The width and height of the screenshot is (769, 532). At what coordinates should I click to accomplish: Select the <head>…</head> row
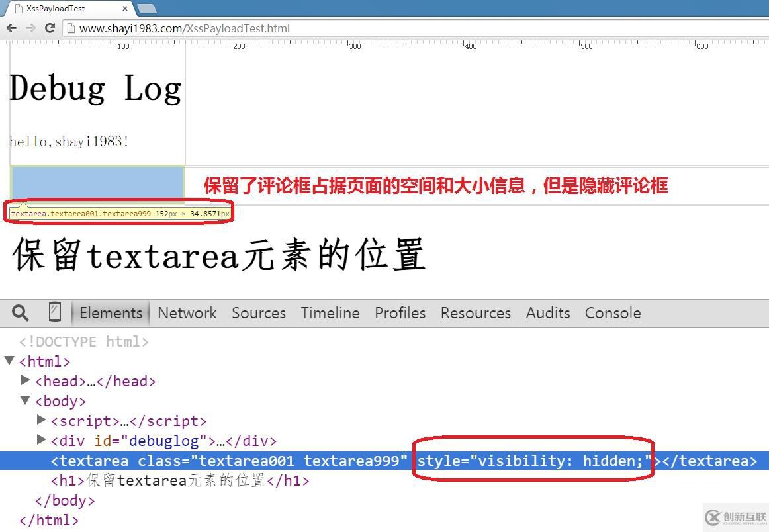(x=96, y=382)
